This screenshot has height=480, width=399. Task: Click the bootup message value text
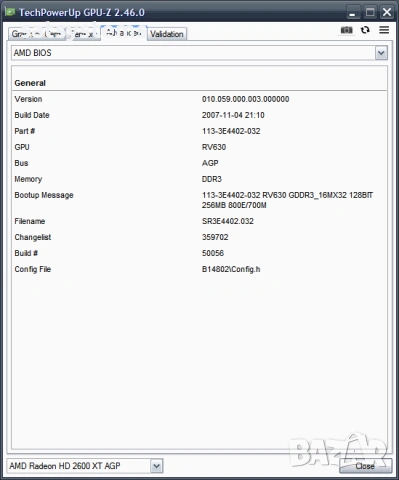(287, 200)
